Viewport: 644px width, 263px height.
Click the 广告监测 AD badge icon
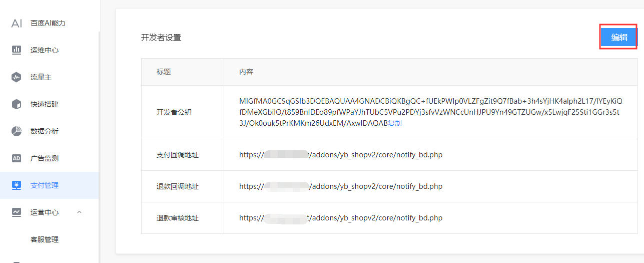tap(17, 158)
